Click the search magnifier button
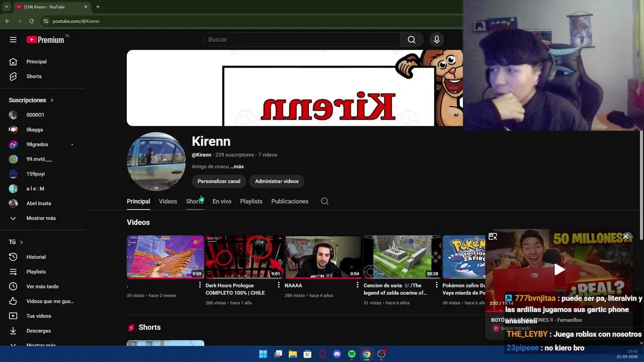The height and width of the screenshot is (362, 644). (412, 40)
